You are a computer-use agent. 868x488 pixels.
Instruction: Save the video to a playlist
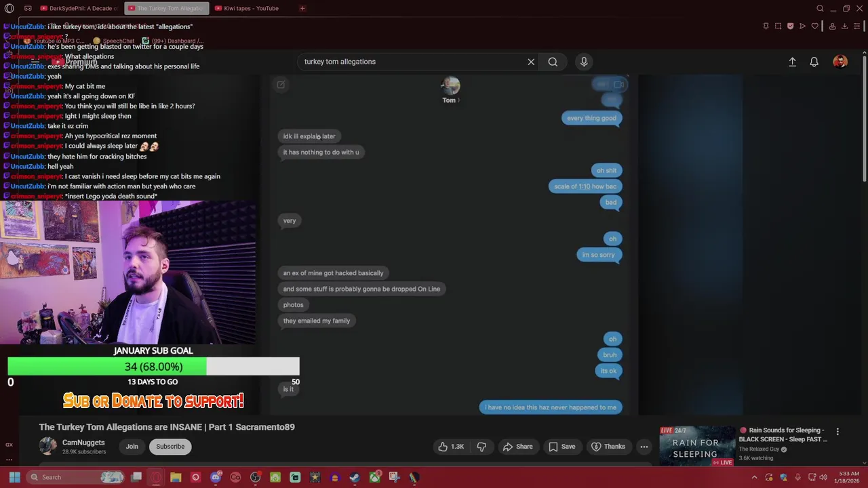point(561,447)
